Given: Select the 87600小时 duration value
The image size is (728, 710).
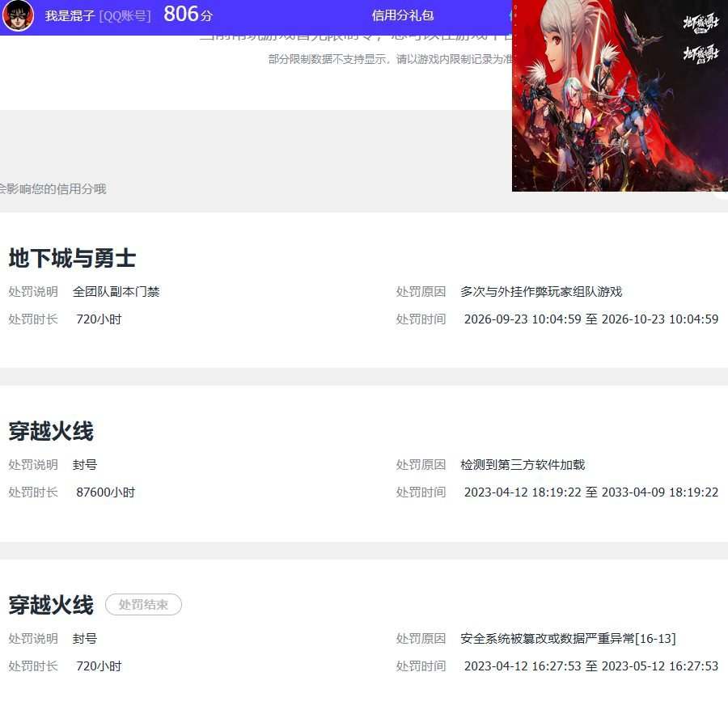Looking at the screenshot, I should [x=105, y=492].
